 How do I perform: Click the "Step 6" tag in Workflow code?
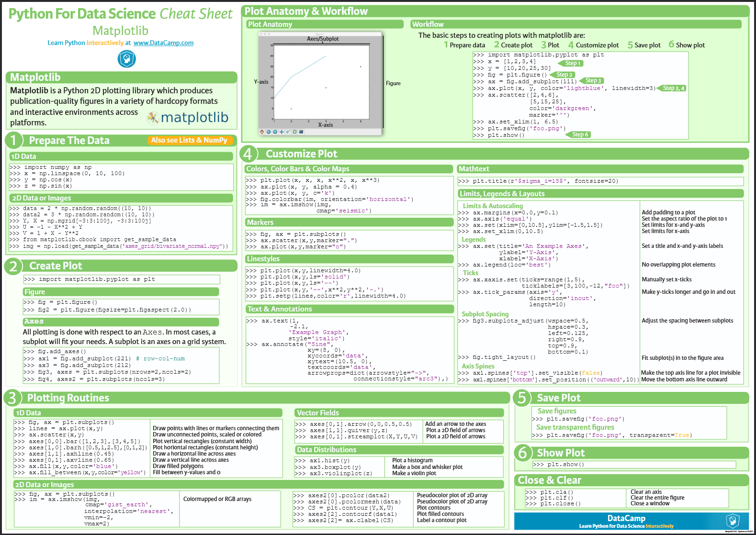click(x=578, y=134)
